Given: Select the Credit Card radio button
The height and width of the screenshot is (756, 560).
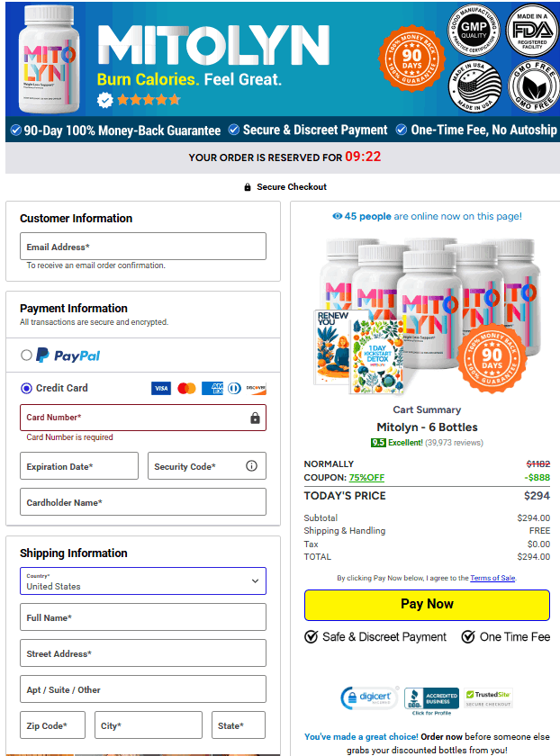Looking at the screenshot, I should coord(26,388).
